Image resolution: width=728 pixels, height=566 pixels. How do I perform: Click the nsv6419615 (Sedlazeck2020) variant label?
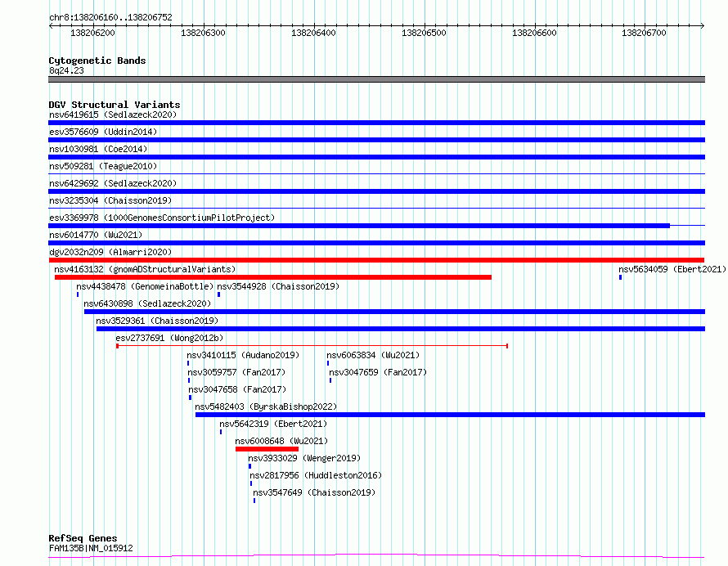113,115
